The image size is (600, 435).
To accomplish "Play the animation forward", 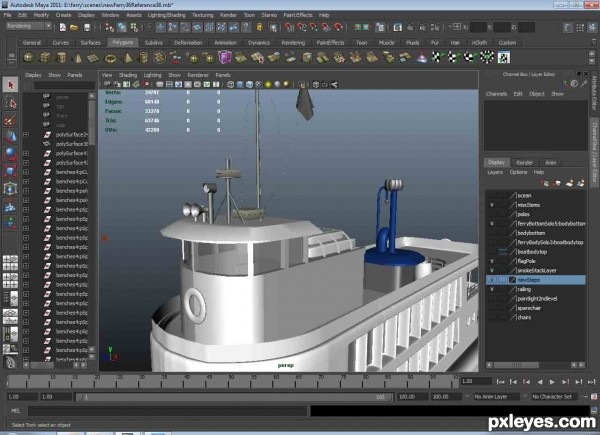I will point(552,382).
